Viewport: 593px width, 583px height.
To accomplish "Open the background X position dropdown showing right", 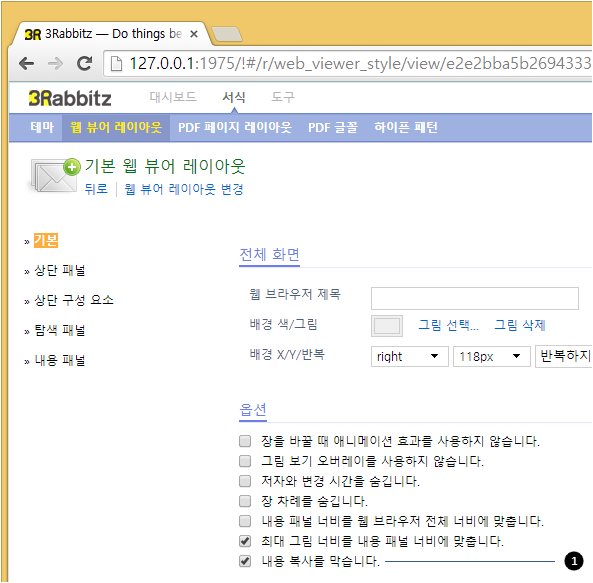I will 410,357.
